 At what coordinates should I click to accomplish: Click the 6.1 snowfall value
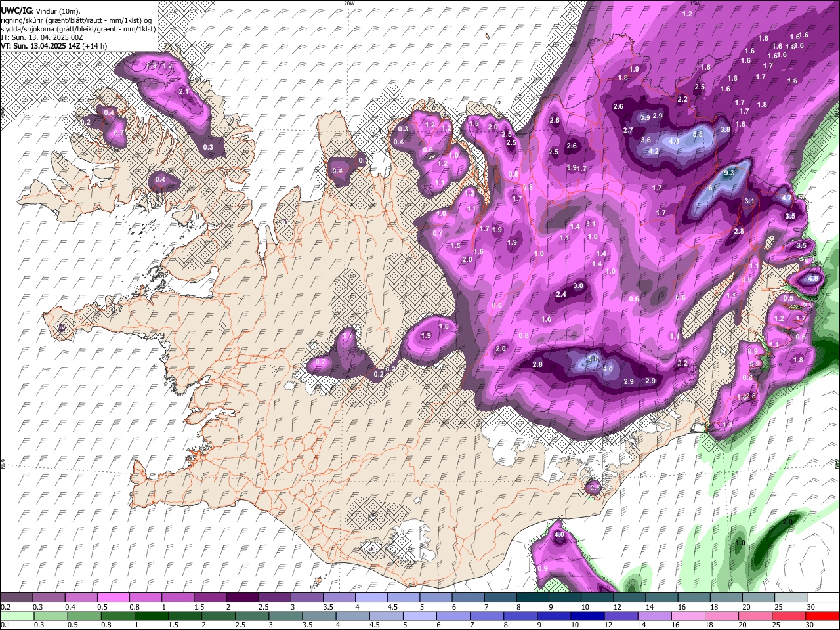coord(714,188)
